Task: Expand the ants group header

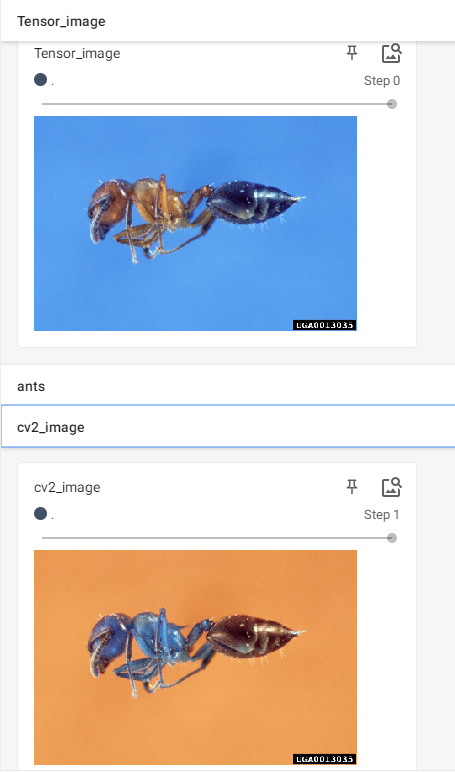Action: tap(228, 386)
